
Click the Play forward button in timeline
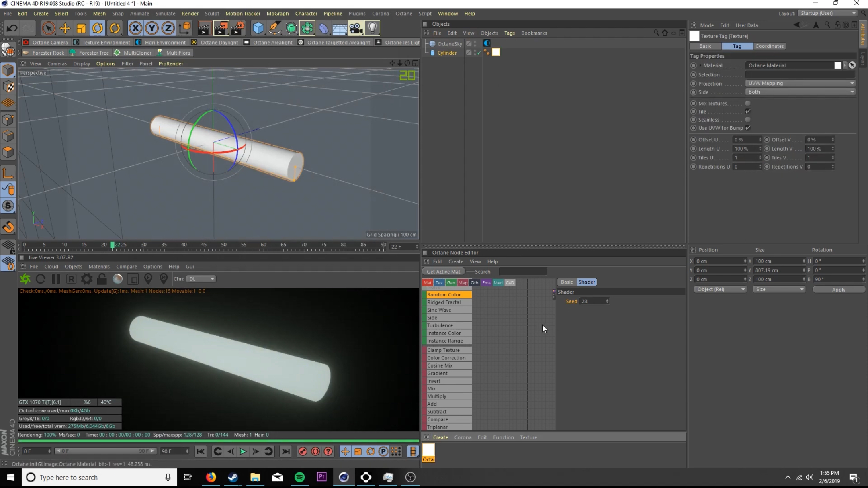[x=243, y=451]
